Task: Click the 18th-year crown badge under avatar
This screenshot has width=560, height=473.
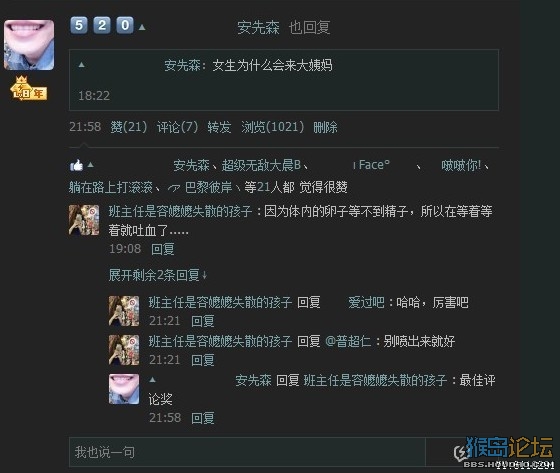Action: pyautogui.click(x=29, y=88)
